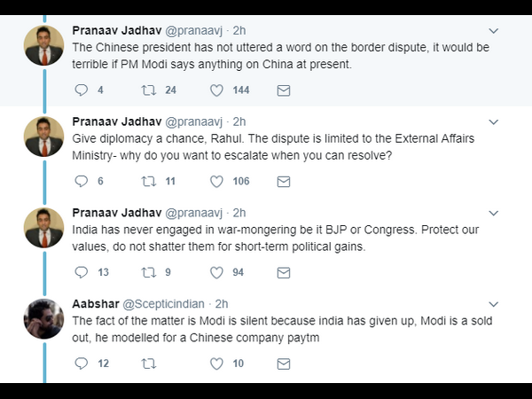
Task: Reply to the 'Give diplomacy a chance' tweet
Action: (82, 181)
